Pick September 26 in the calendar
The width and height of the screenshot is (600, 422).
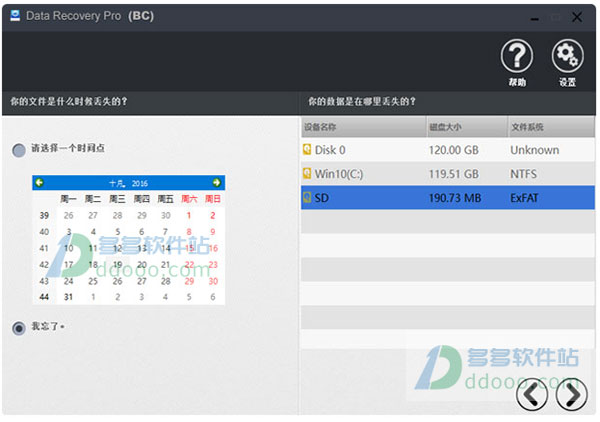68,215
